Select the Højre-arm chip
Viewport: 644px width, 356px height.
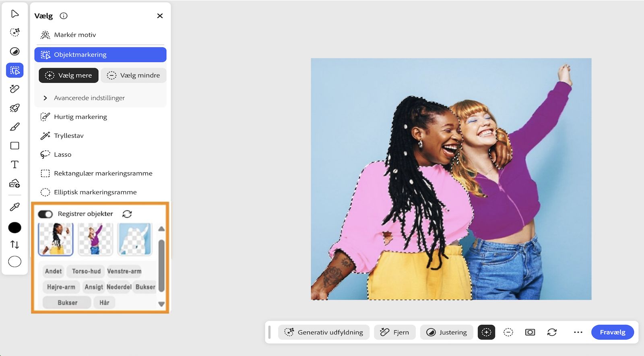[x=61, y=287]
